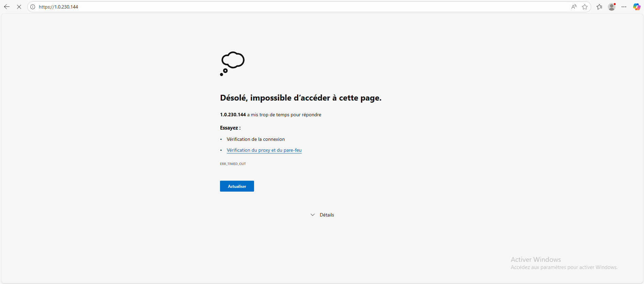644x284 pixels.
Task: Click the 'Désolé, impossible d'accéder' heading
Action: 300,98
